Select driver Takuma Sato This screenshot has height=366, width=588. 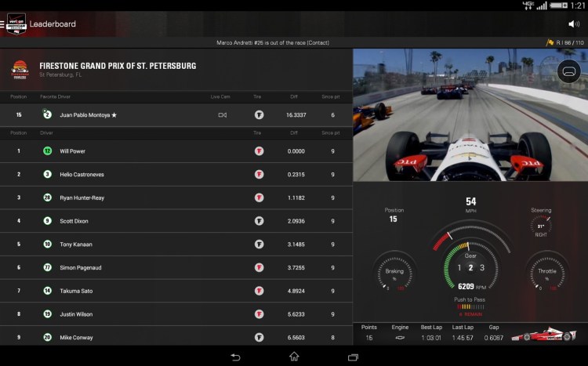tap(176, 291)
